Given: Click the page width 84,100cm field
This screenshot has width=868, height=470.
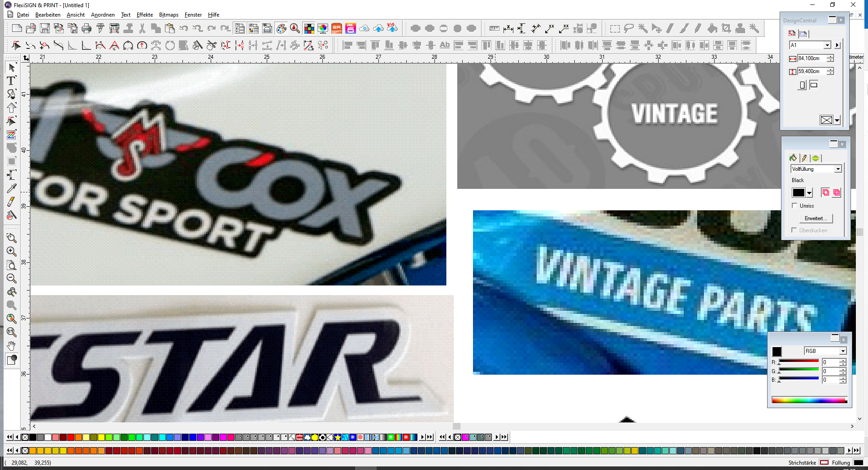Looking at the screenshot, I should [x=812, y=58].
